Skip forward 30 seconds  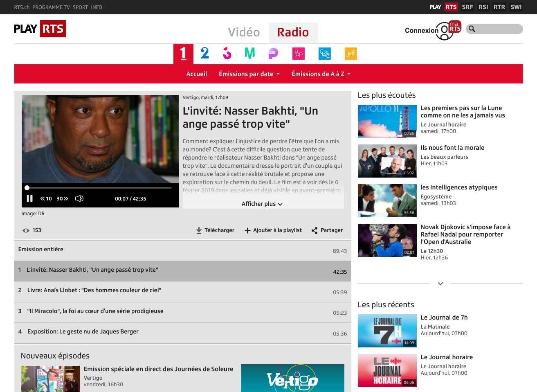(62, 198)
